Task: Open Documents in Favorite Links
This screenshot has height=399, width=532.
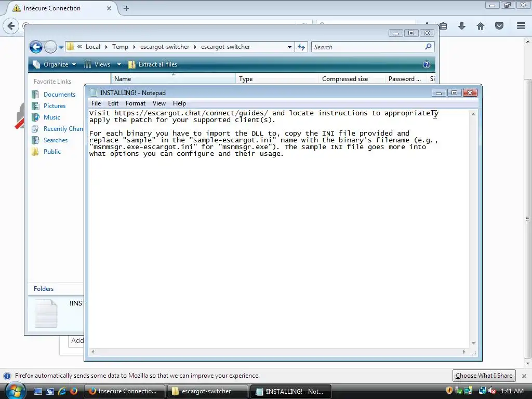Action: click(59, 95)
